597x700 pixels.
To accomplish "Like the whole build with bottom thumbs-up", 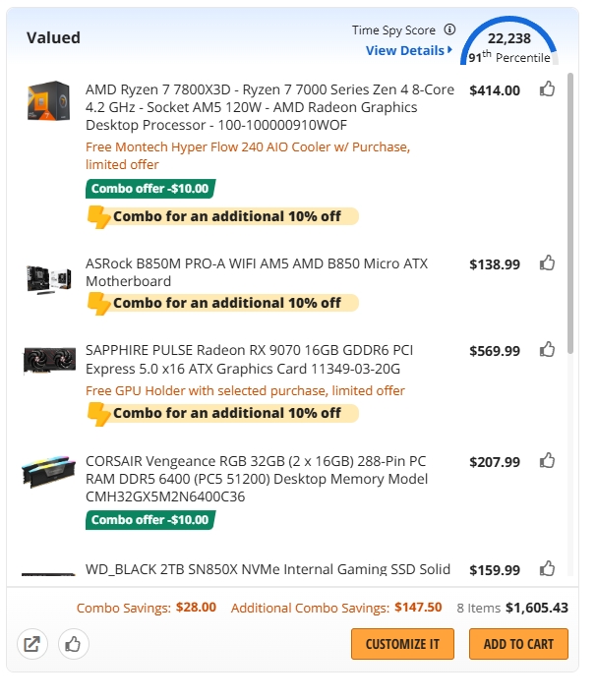I will tap(73, 645).
